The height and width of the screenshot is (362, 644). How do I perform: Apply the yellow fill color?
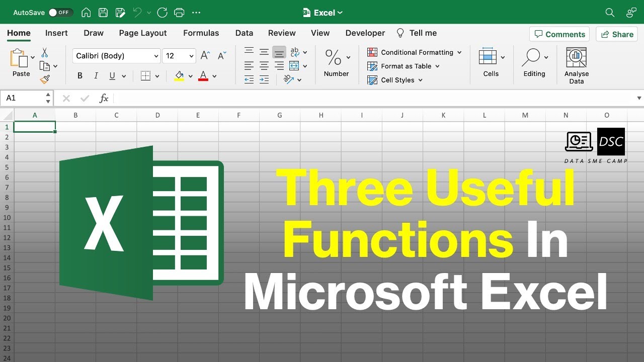[x=179, y=76]
